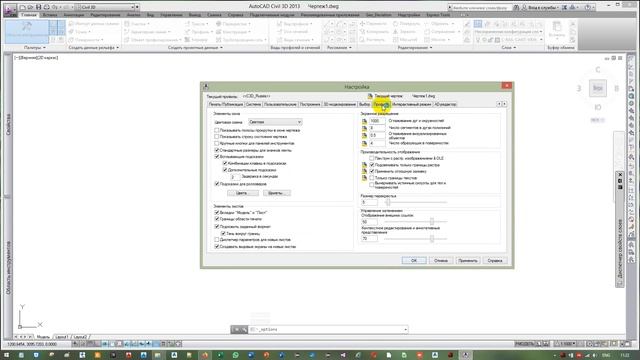Click the ViewCube north compass letter С
Image resolution: width=640 pixels, height=360 pixels.
point(598,70)
